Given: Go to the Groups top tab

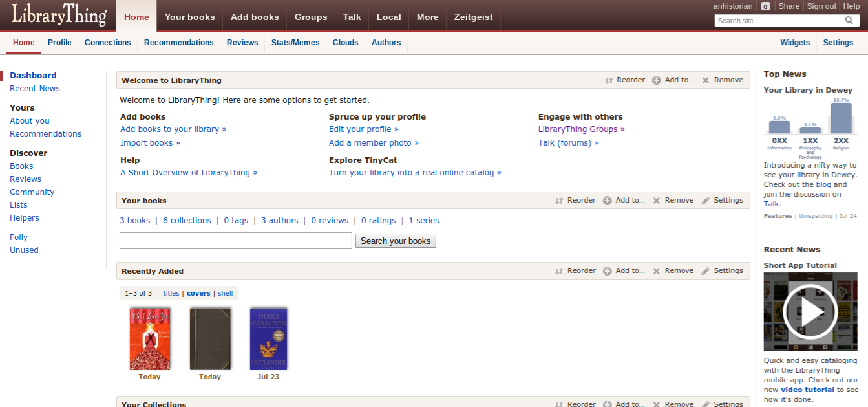Looking at the screenshot, I should click(x=311, y=17).
